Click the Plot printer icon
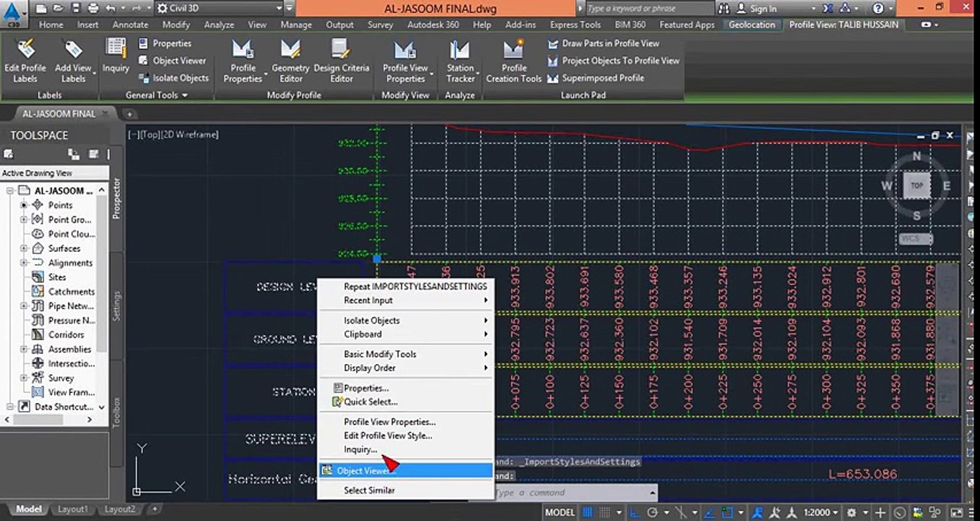Screen dimensions: 980x521 tap(93, 9)
